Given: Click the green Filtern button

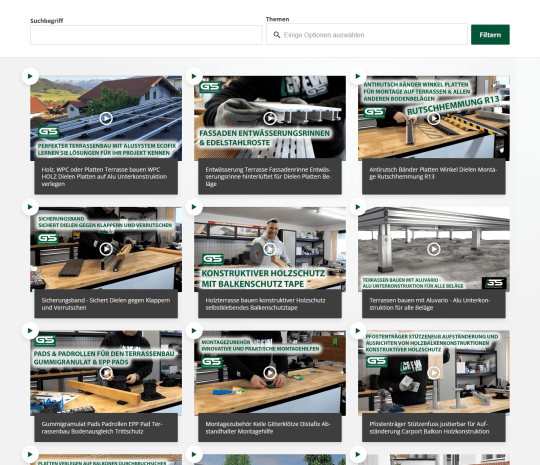Looking at the screenshot, I should coord(490,34).
